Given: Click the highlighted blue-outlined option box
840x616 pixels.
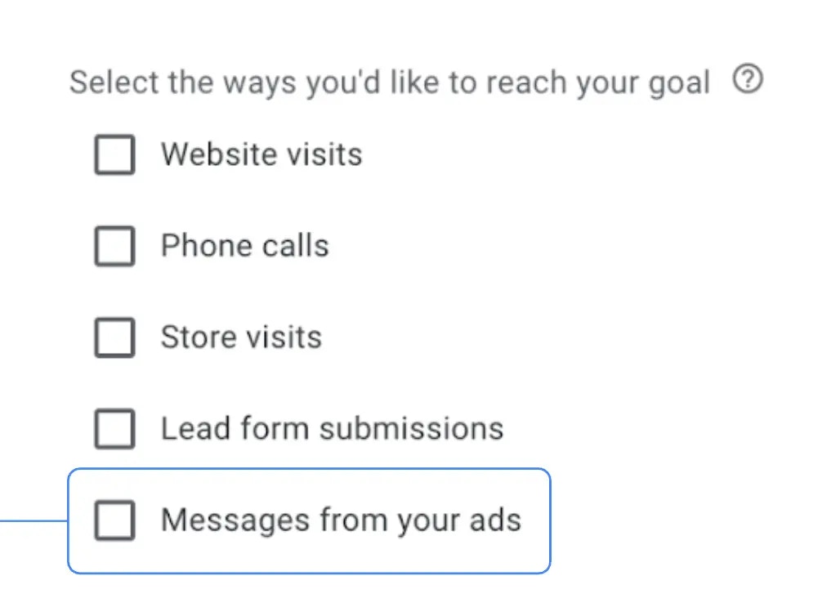Looking at the screenshot, I should click(309, 520).
